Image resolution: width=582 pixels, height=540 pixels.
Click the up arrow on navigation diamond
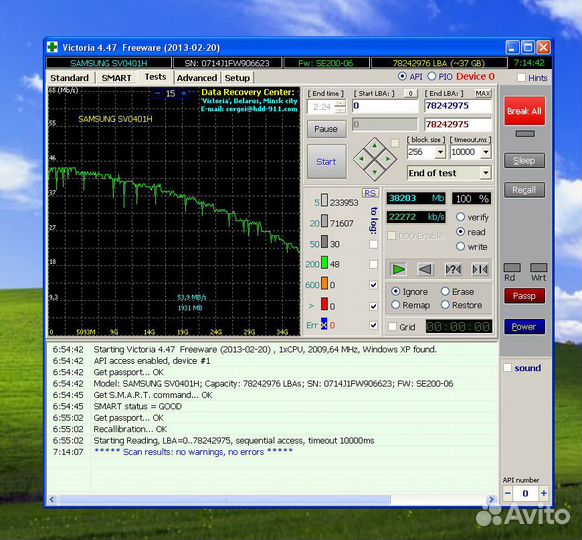(x=375, y=145)
